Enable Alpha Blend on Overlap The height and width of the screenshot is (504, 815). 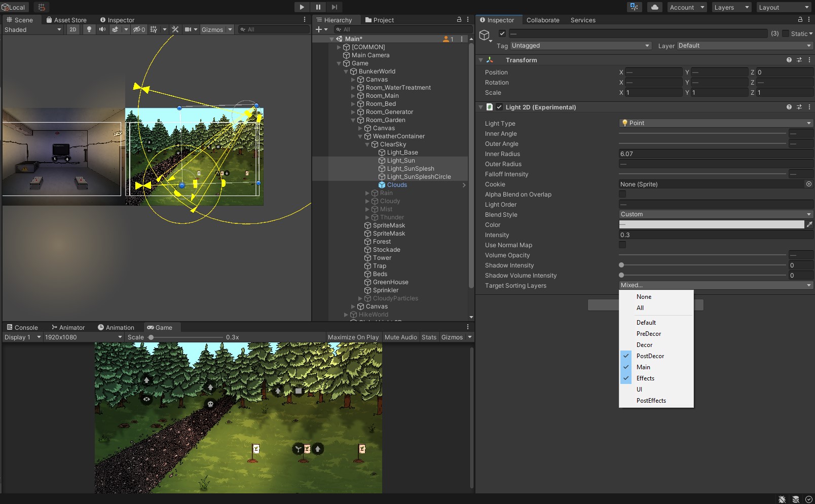tap(622, 194)
